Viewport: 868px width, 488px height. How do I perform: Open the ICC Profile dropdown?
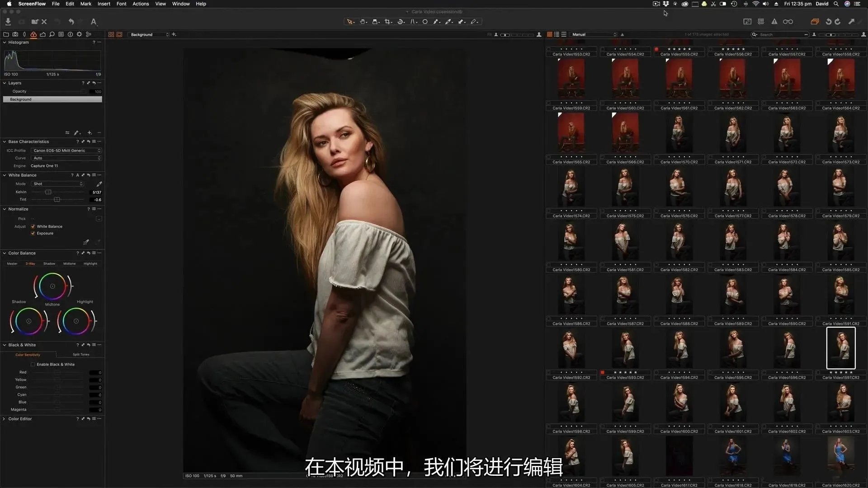(66, 150)
